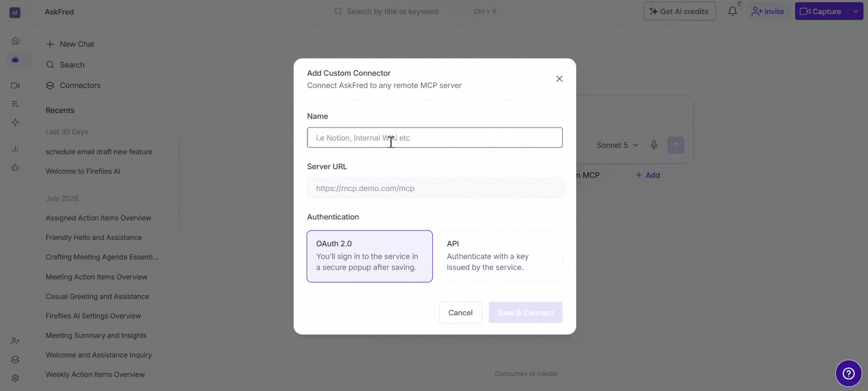
Task: Open Meetings video icon in sidebar
Action: [15, 86]
